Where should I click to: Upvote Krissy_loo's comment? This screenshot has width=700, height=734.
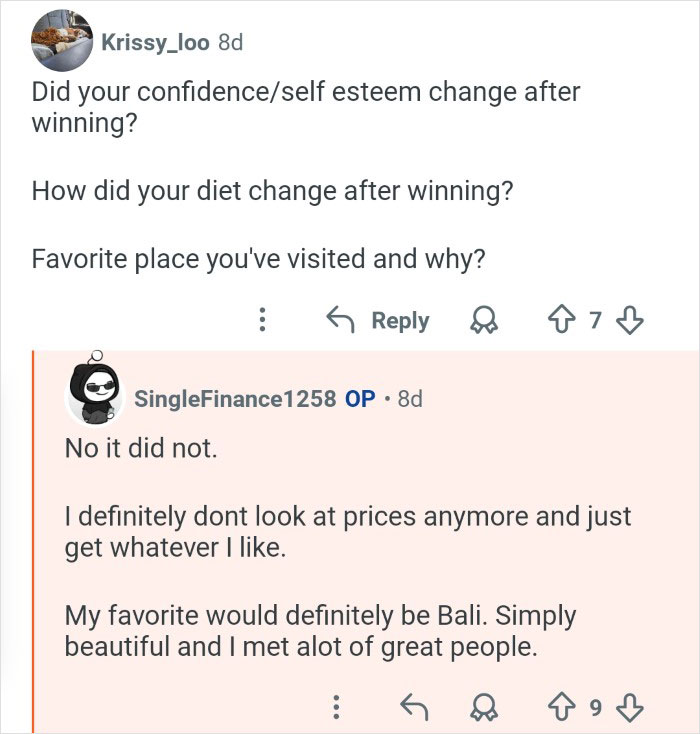[x=558, y=320]
